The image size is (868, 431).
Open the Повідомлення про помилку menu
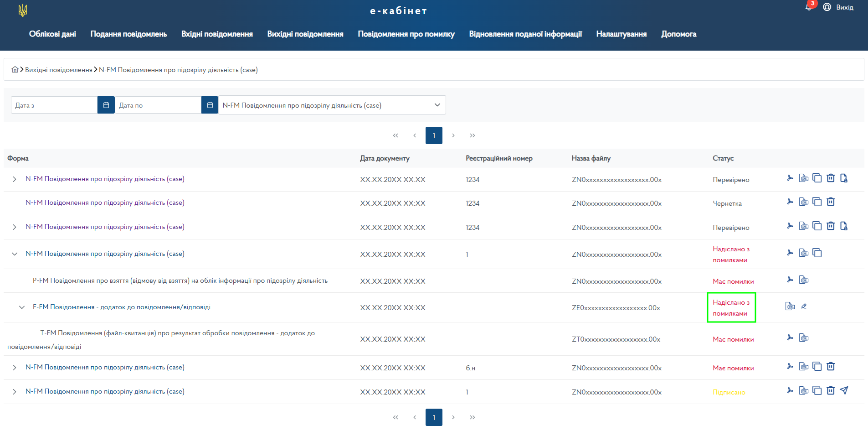coord(406,34)
